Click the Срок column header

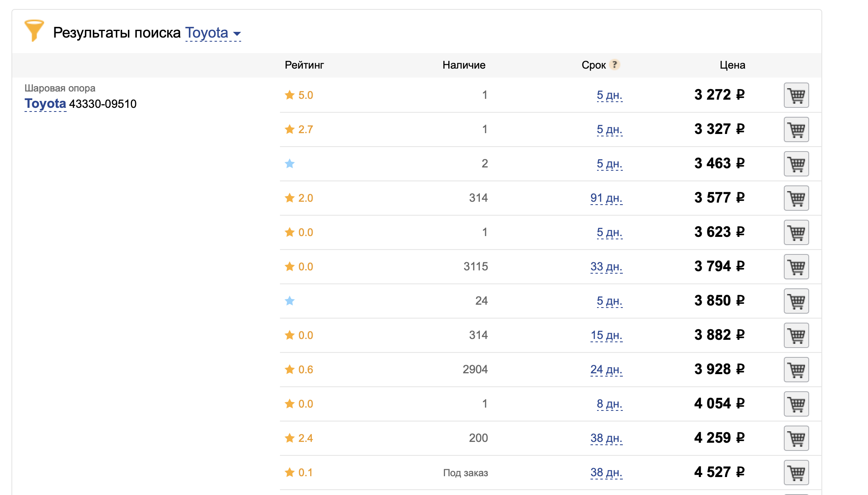[593, 65]
